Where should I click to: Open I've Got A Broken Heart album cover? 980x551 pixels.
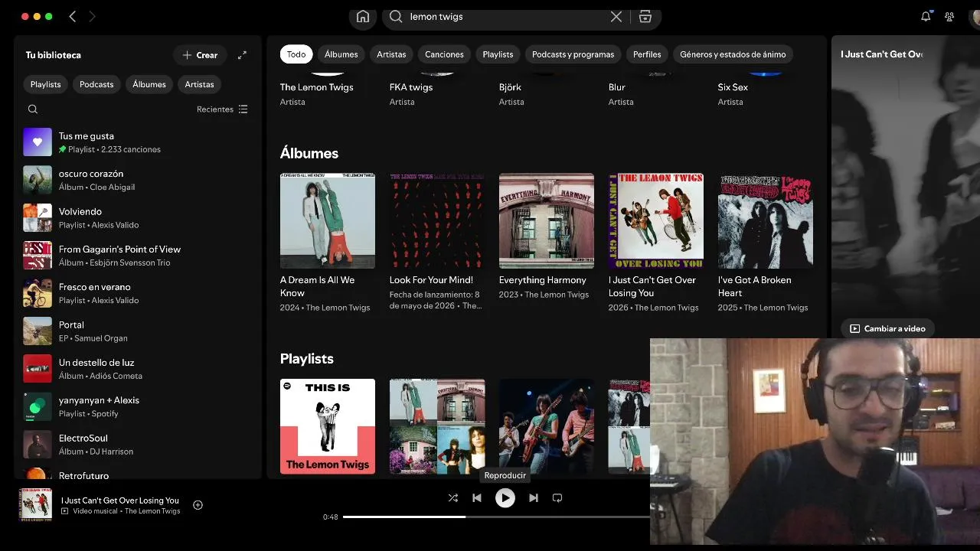(x=766, y=220)
